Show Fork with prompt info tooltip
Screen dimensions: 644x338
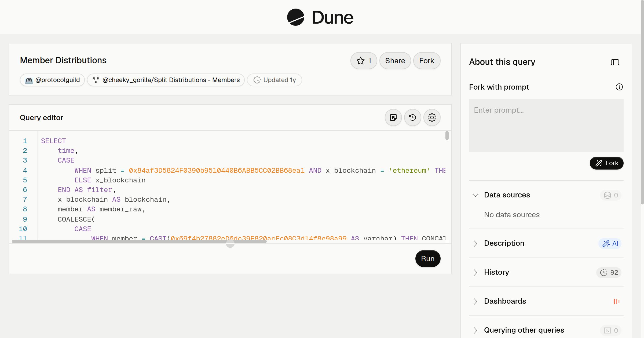(x=619, y=87)
